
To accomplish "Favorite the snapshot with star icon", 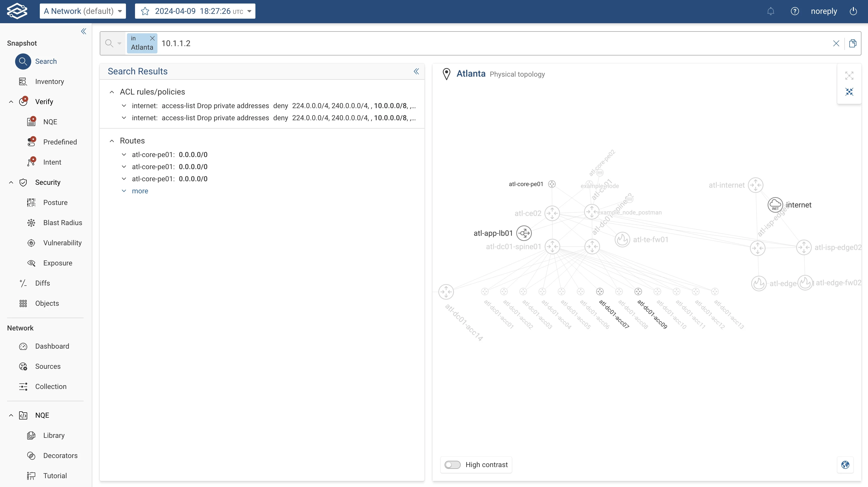I will click(145, 11).
